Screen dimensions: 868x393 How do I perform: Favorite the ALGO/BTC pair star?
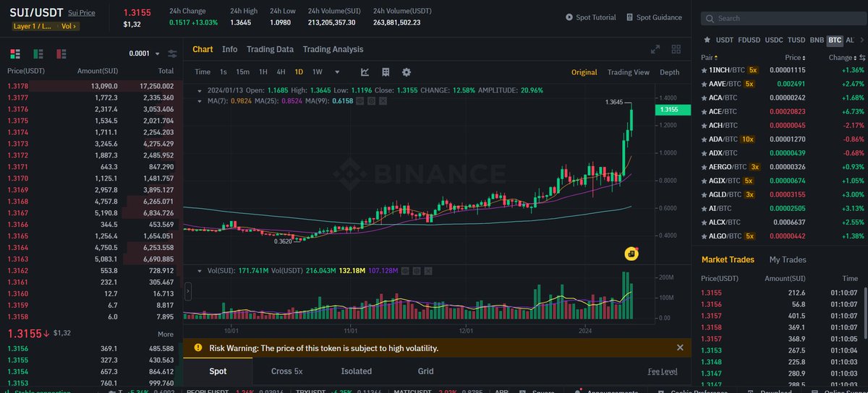(705, 236)
